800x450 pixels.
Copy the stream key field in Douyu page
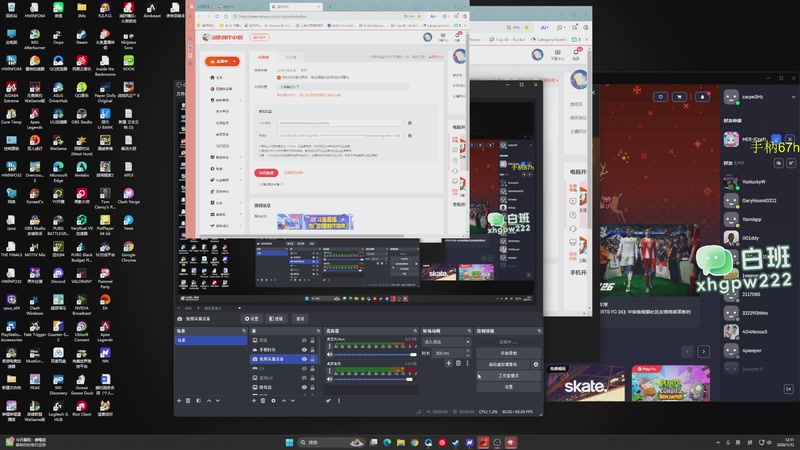pos(410,136)
